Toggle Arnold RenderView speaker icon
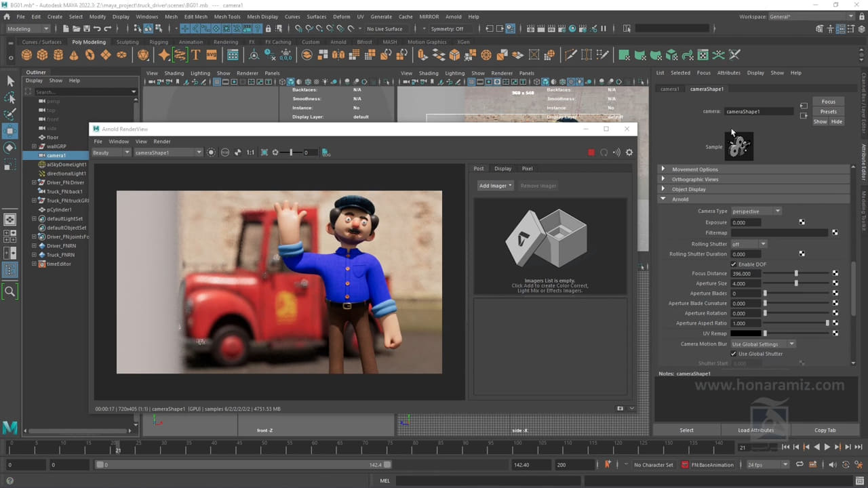 [616, 152]
